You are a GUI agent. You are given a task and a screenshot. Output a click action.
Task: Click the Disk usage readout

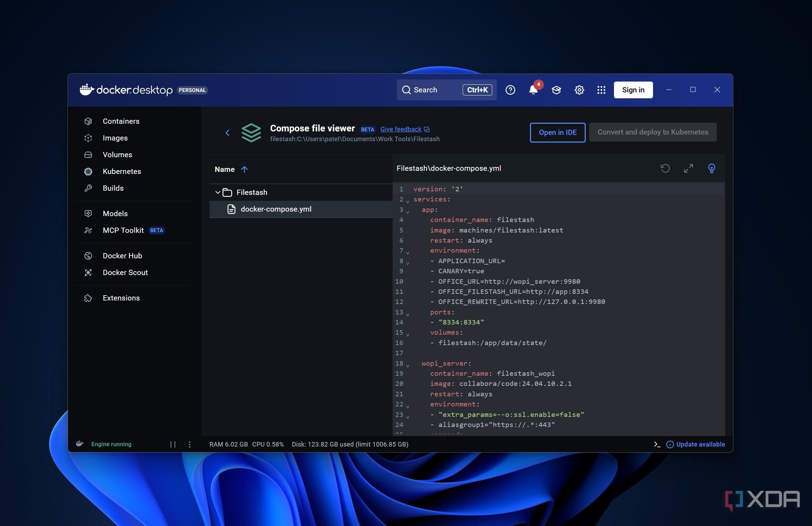click(350, 444)
